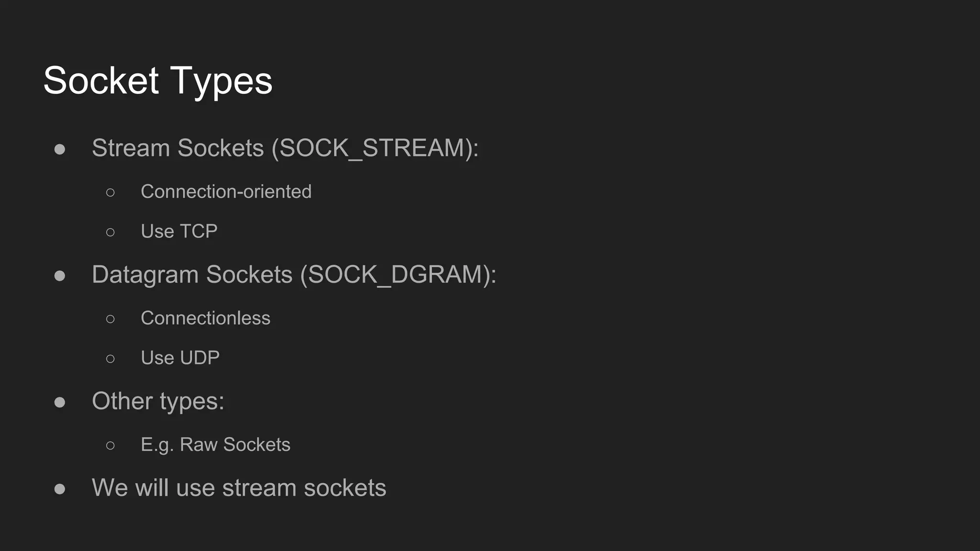
Task: Click the "Socket Types" slide title
Action: coord(157,81)
